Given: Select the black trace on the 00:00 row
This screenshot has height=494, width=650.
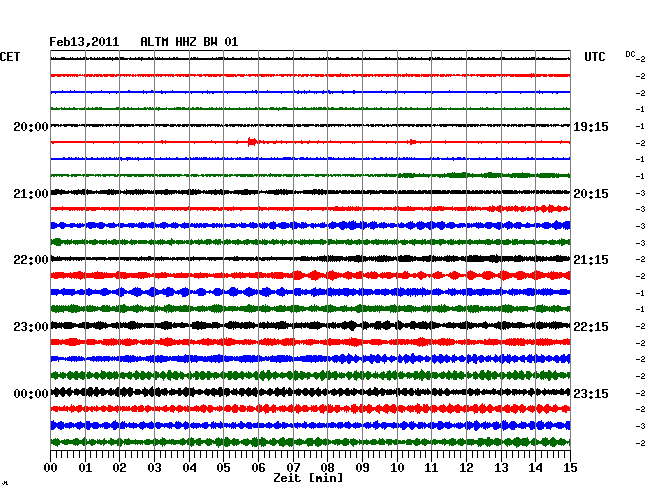Looking at the screenshot, I should pos(310,392).
